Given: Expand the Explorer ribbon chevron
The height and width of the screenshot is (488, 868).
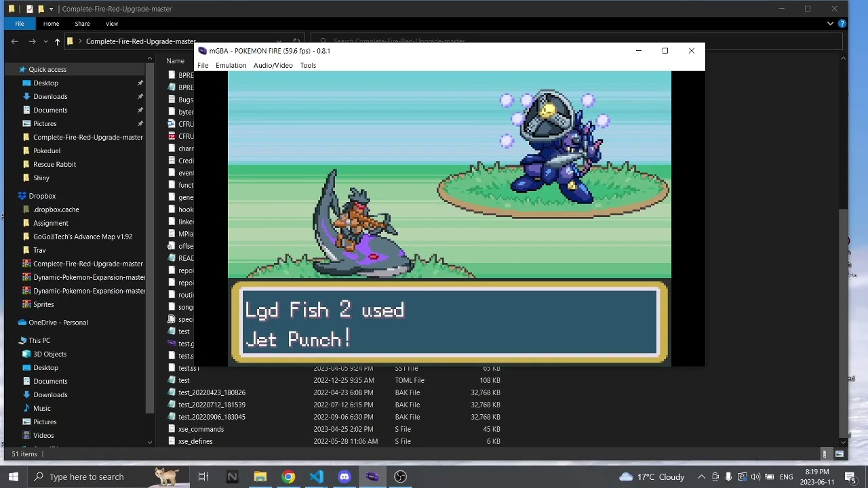Looking at the screenshot, I should point(830,24).
